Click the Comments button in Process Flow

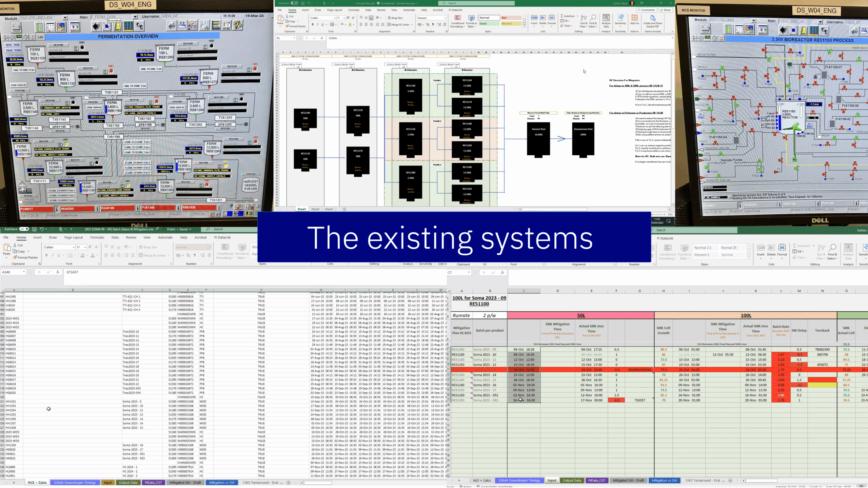tap(646, 10)
